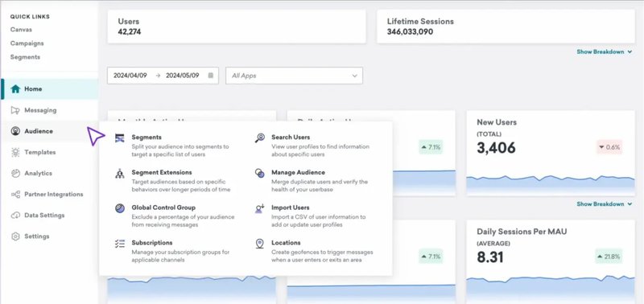Image resolution: width=644 pixels, height=304 pixels.
Task: Click the Partner Integrations icon
Action: (15, 195)
